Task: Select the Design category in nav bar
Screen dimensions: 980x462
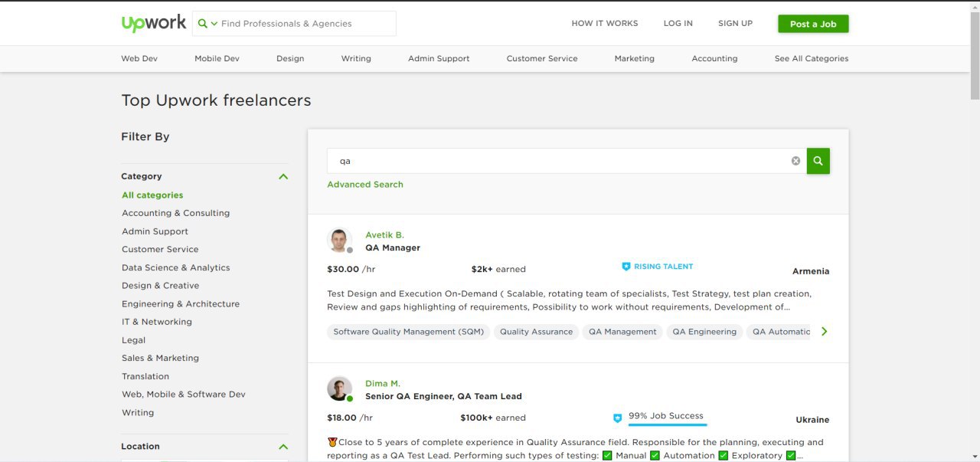Action: pos(290,58)
